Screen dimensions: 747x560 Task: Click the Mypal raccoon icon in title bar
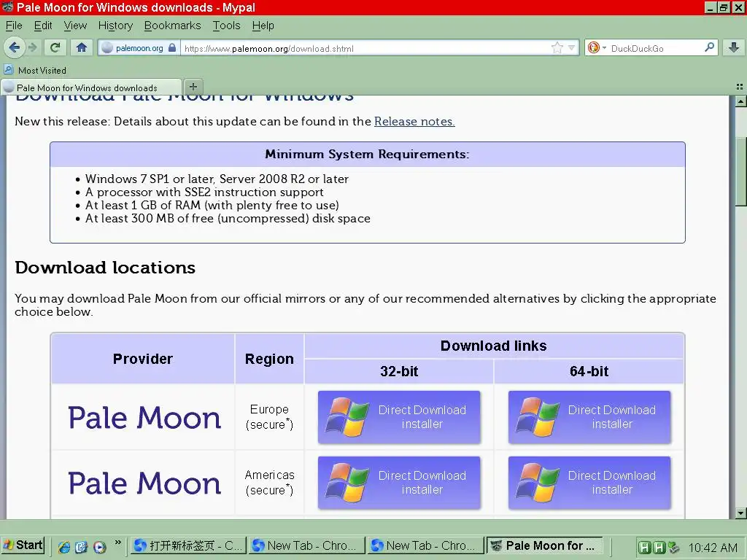pos(7,7)
